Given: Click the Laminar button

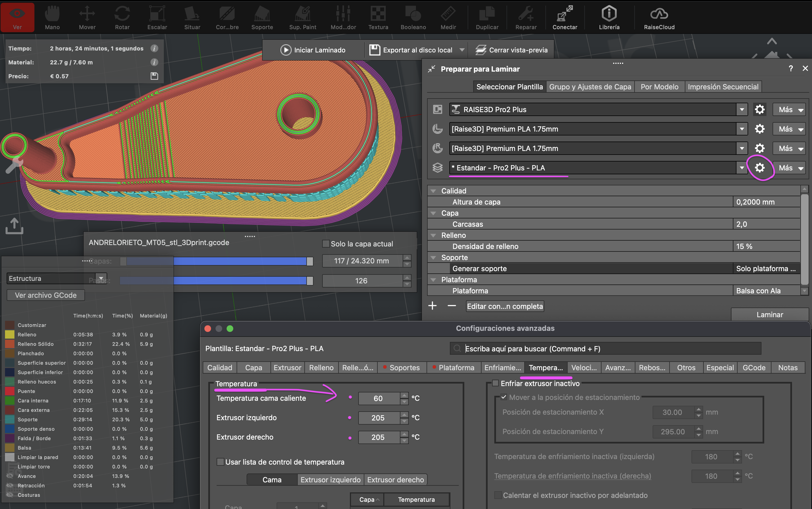Looking at the screenshot, I should pyautogui.click(x=770, y=314).
